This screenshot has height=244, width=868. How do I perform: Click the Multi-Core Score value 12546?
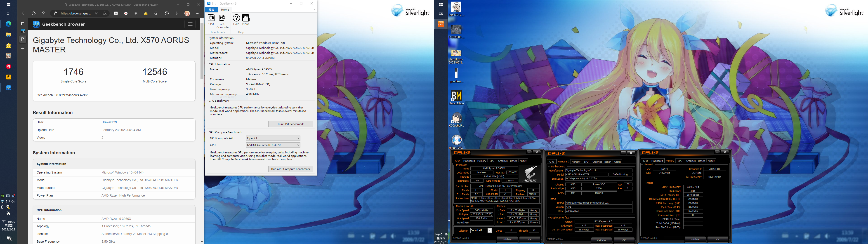pyautogui.click(x=155, y=72)
